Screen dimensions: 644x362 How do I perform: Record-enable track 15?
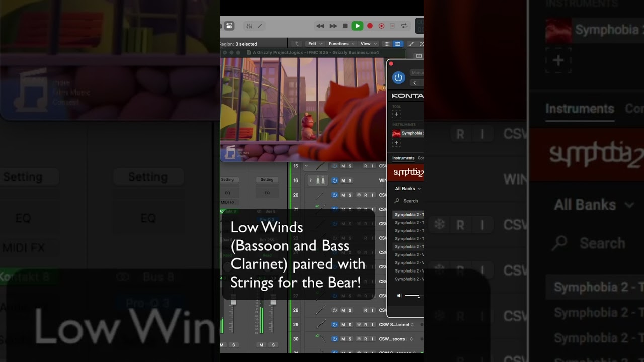coord(366,166)
